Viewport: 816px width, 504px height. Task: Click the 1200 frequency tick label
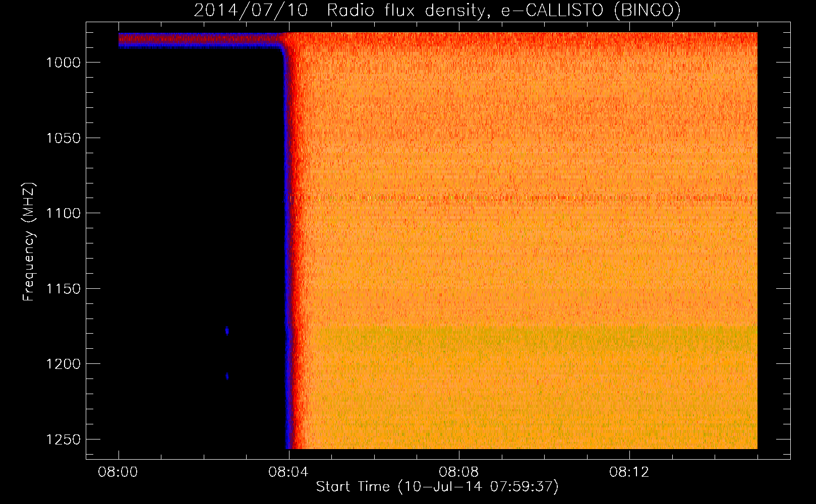point(63,364)
